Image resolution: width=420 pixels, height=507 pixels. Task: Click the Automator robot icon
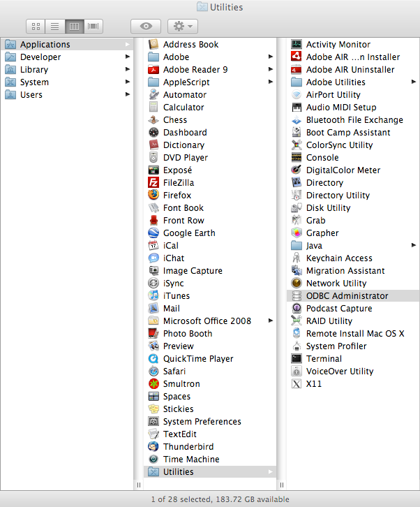click(x=153, y=94)
